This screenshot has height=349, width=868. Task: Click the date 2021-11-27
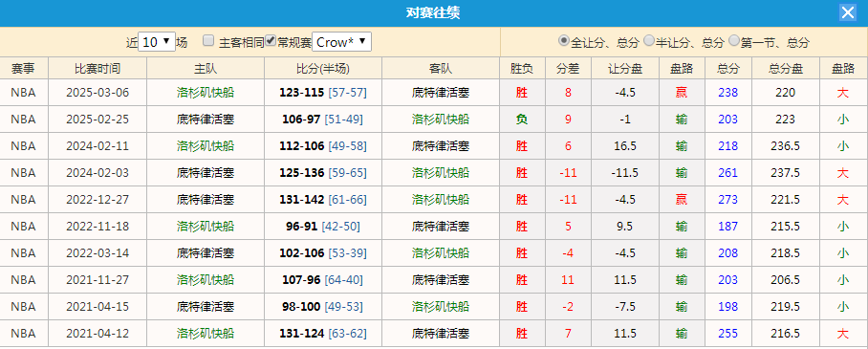click(x=98, y=280)
